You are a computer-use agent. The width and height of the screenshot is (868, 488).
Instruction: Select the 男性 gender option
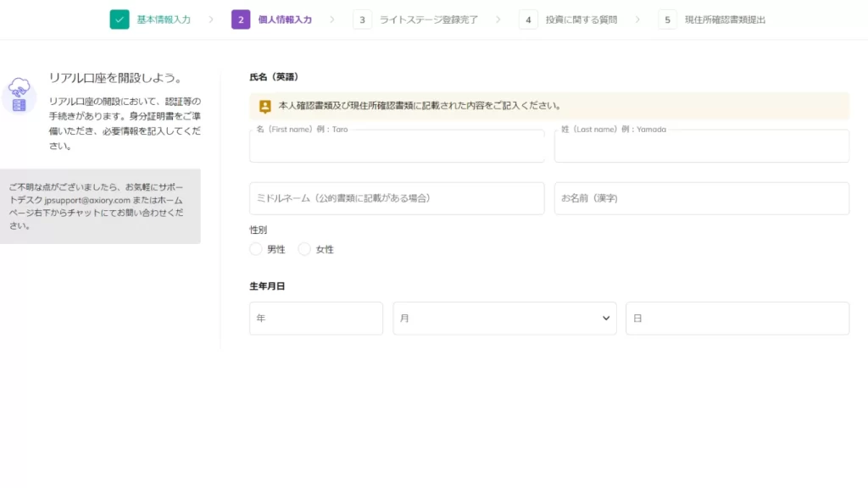255,249
